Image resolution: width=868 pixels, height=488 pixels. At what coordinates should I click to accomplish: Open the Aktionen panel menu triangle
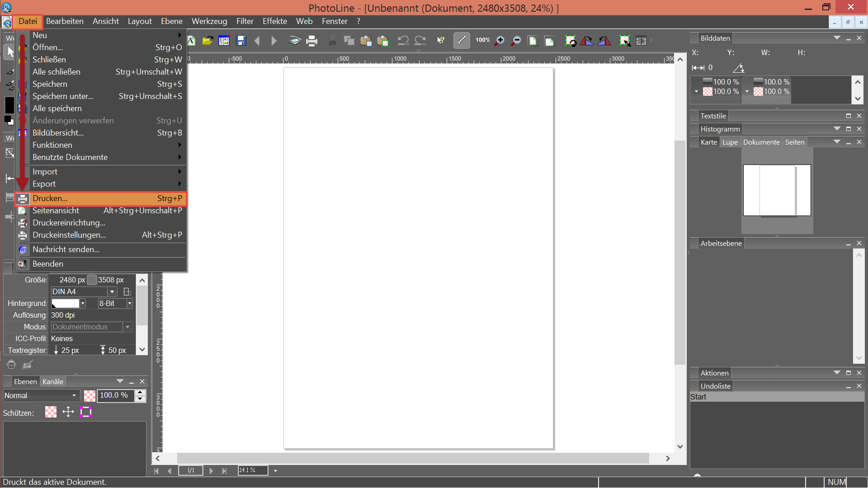click(x=837, y=373)
